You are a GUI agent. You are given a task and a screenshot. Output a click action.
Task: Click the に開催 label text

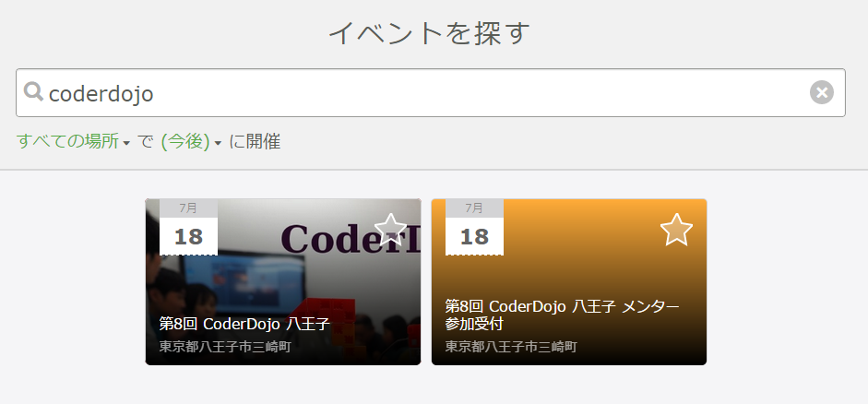[255, 142]
